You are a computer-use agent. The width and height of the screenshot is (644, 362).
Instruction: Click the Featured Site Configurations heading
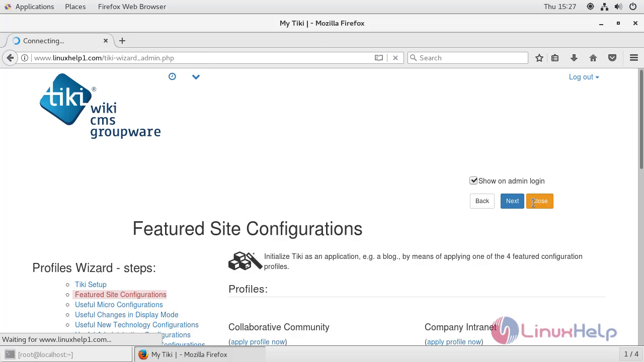click(x=248, y=229)
